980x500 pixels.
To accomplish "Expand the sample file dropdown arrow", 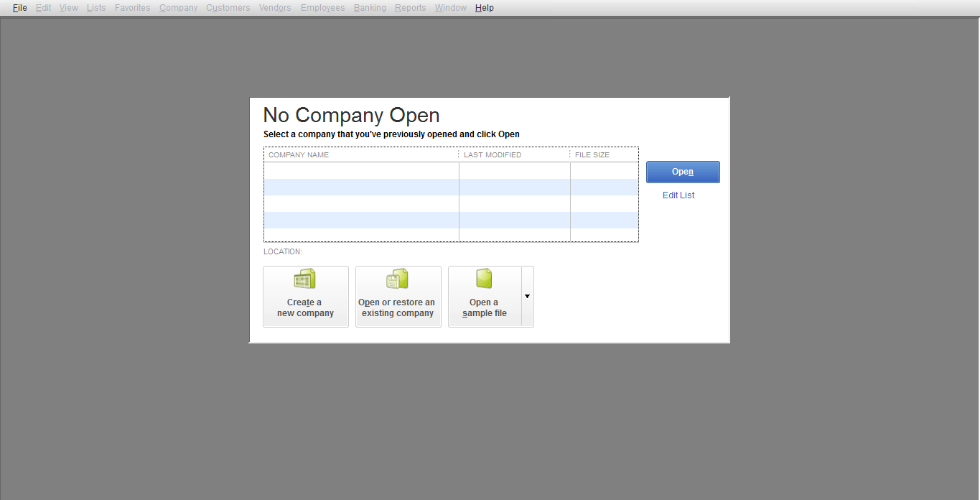I will pos(527,296).
